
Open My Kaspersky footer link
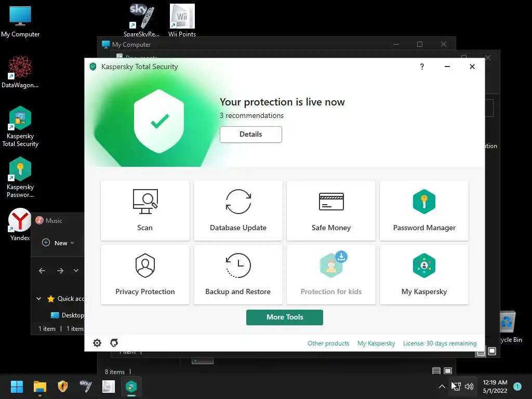[376, 343]
